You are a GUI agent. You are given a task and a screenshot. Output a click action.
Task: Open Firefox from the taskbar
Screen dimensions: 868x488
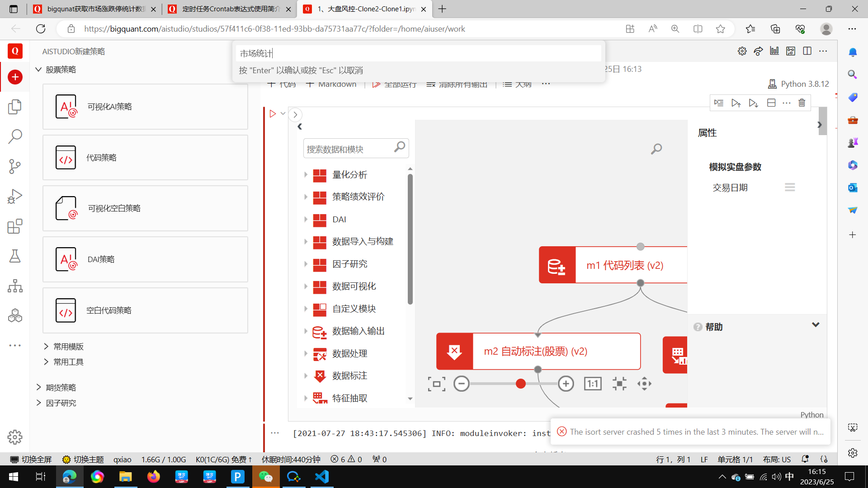click(x=154, y=477)
